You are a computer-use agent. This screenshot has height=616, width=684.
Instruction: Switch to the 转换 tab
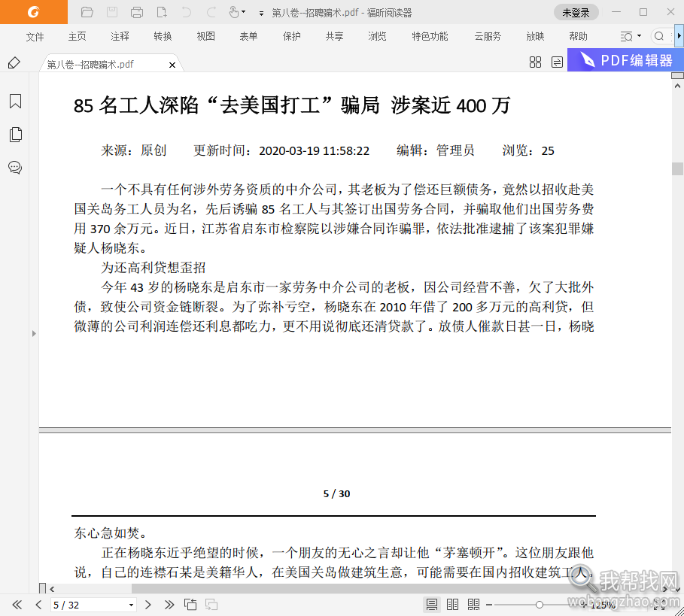[x=163, y=37]
